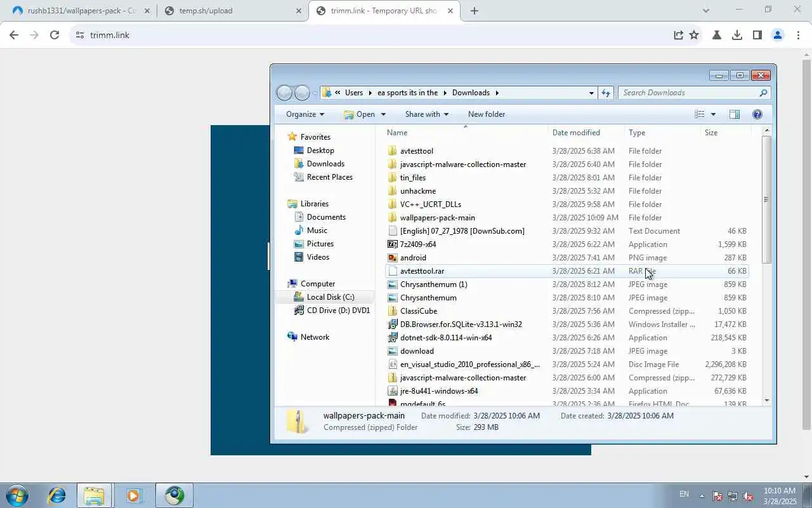The width and height of the screenshot is (812, 508).
Task: Open the Videos library
Action: point(318,257)
